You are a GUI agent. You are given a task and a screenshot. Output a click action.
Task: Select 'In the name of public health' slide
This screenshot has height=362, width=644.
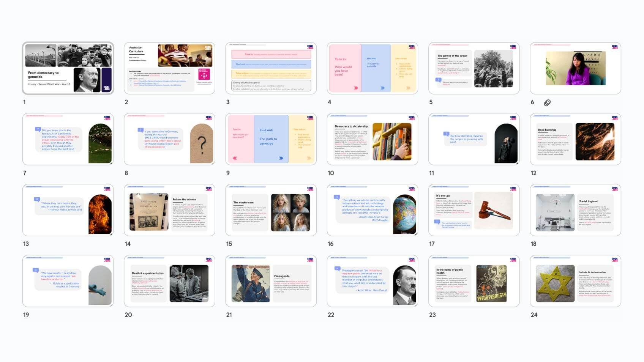coord(474,281)
